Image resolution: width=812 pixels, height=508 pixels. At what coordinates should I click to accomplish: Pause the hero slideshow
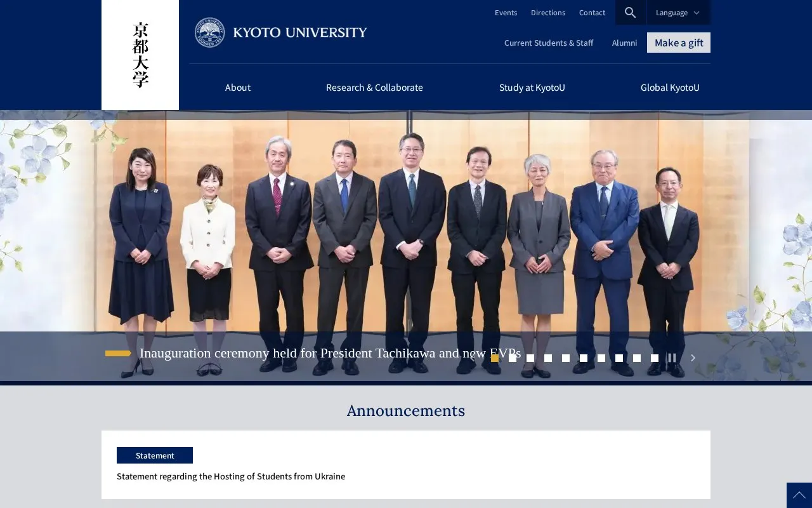672,358
